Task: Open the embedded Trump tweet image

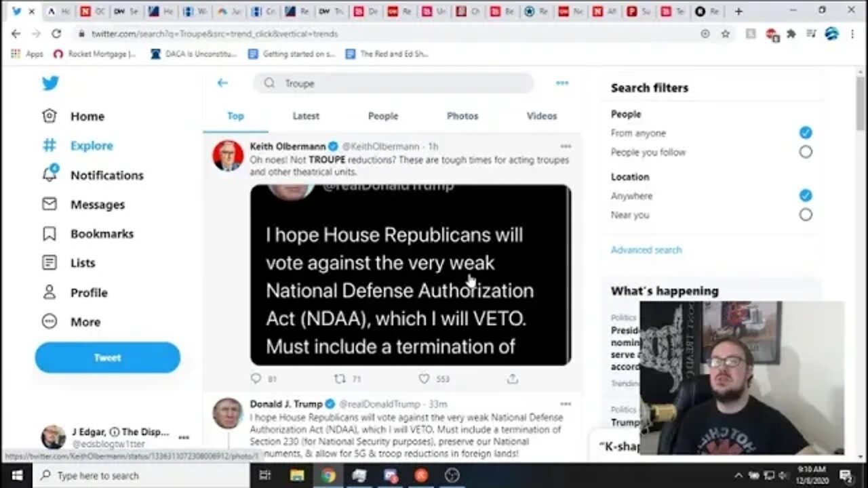Action: tap(410, 274)
